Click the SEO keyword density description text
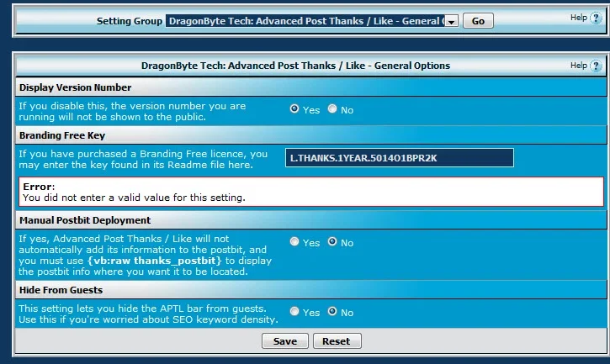Screen dimensions: 610x364 (x=148, y=314)
